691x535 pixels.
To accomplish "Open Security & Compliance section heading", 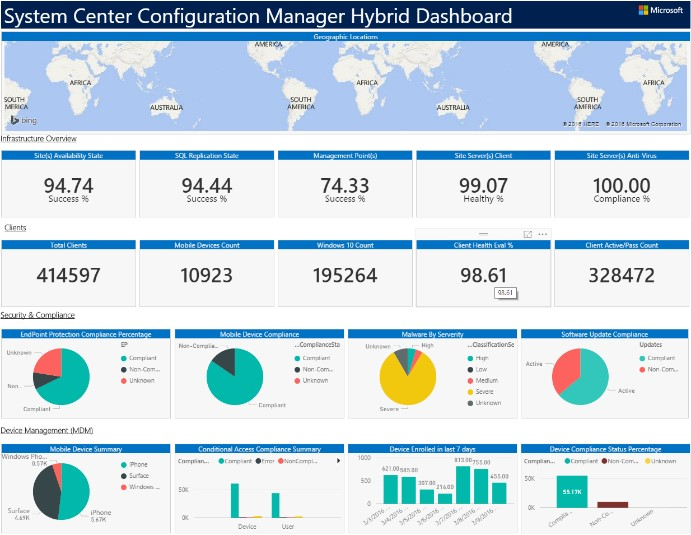I will (37, 315).
